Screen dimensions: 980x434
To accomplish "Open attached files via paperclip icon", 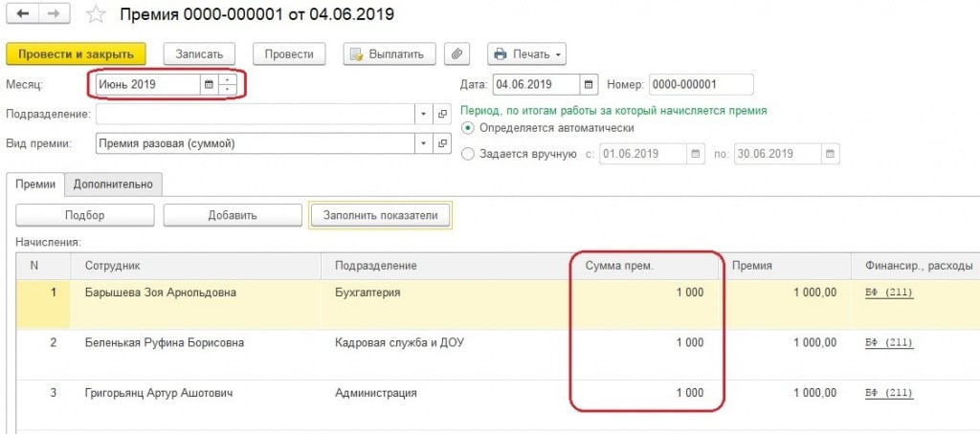I will pos(458,54).
